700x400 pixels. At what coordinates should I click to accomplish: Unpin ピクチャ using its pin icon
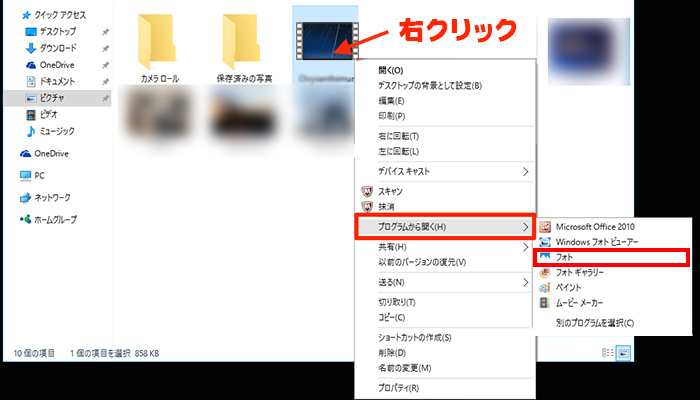tap(105, 98)
